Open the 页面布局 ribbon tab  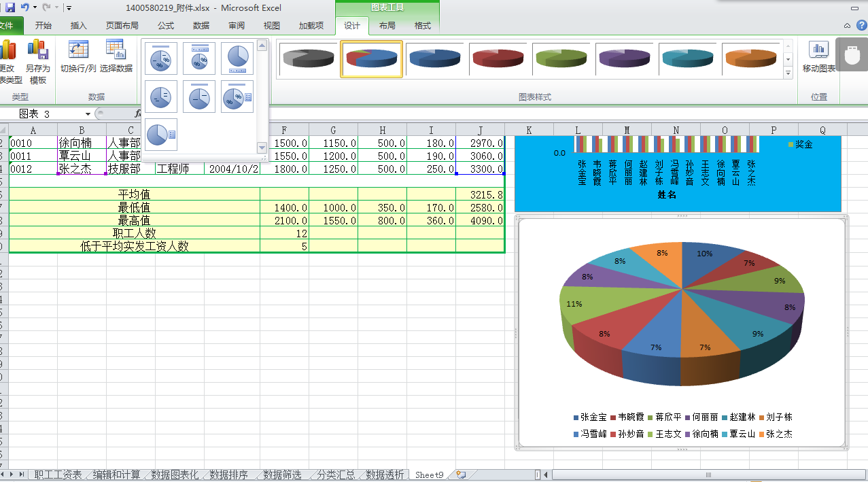click(x=122, y=26)
